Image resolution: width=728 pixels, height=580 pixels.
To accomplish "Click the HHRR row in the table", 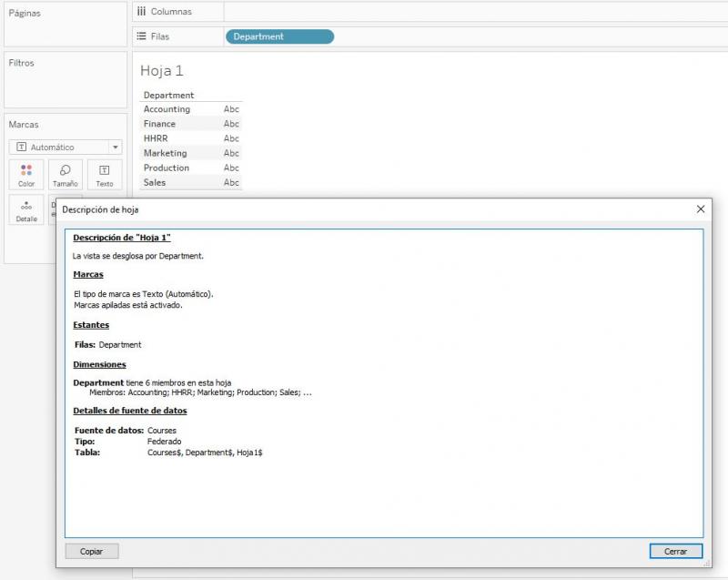I will point(156,138).
